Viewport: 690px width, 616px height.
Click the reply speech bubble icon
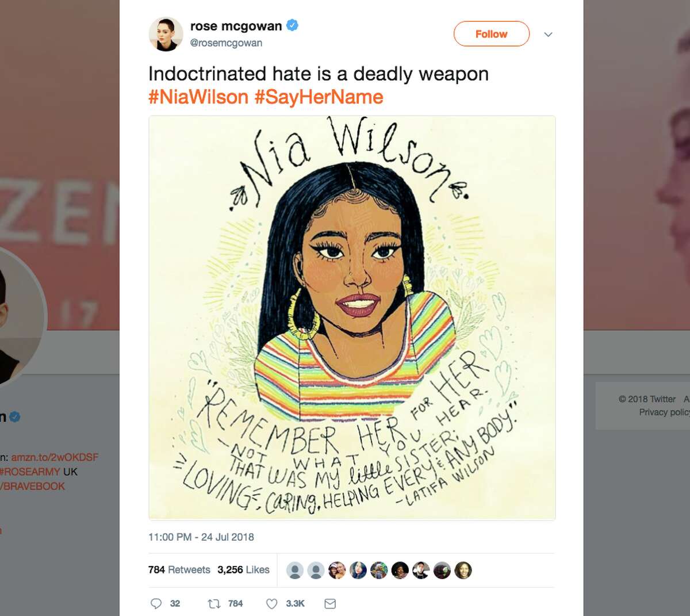point(158,603)
